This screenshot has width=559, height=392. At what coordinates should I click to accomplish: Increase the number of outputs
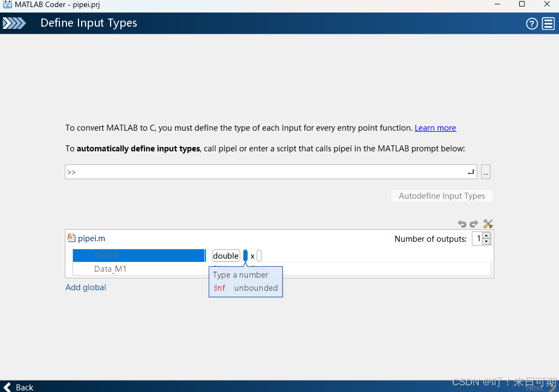click(x=487, y=236)
